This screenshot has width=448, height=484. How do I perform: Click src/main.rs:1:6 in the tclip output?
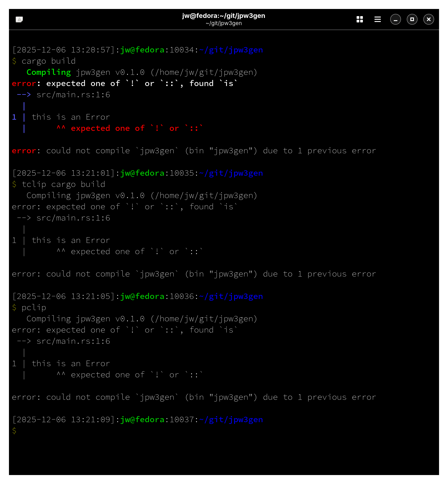(73, 218)
